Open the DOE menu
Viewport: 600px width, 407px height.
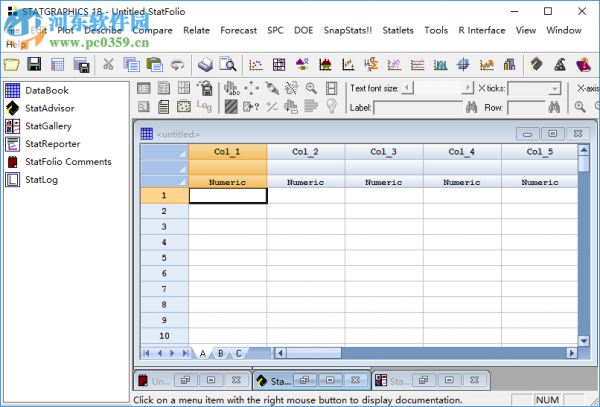click(303, 31)
